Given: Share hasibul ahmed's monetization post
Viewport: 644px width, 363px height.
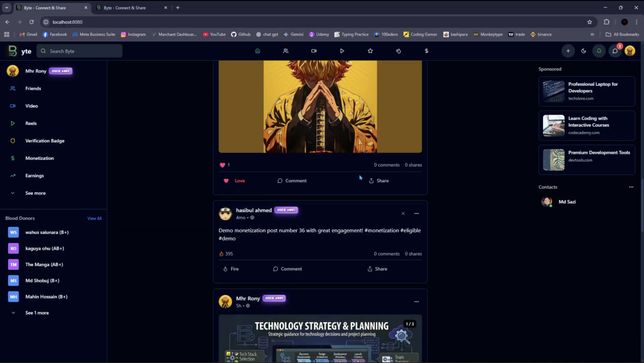Looking at the screenshot, I should (x=377, y=269).
